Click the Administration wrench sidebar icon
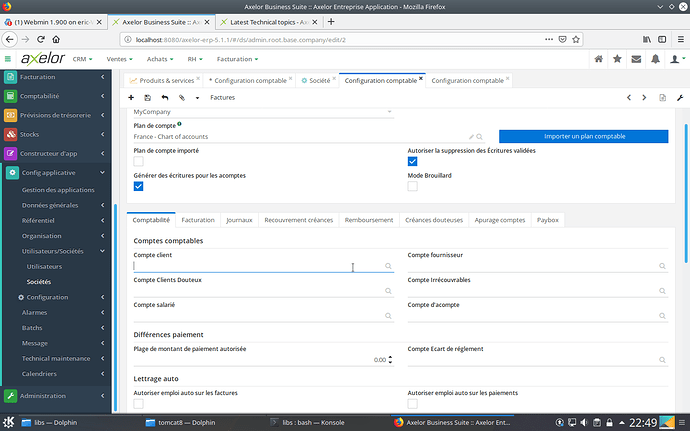This screenshot has width=690, height=431. (11, 396)
